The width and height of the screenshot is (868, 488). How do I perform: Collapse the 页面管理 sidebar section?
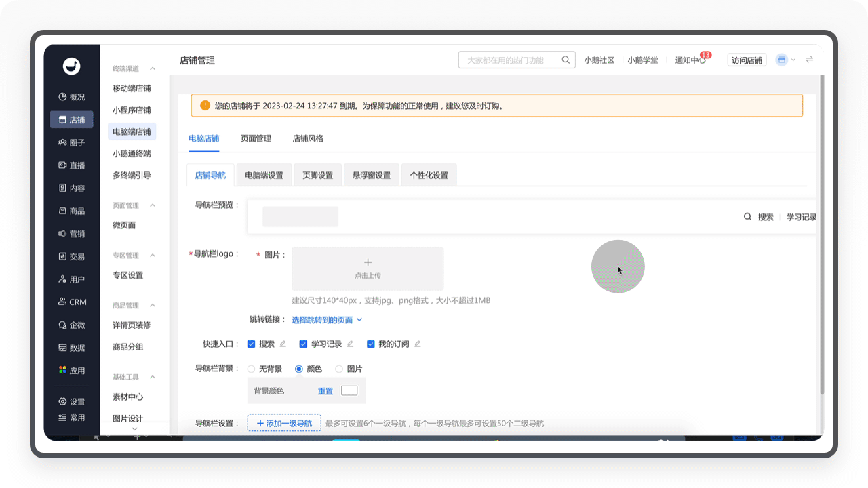(153, 205)
